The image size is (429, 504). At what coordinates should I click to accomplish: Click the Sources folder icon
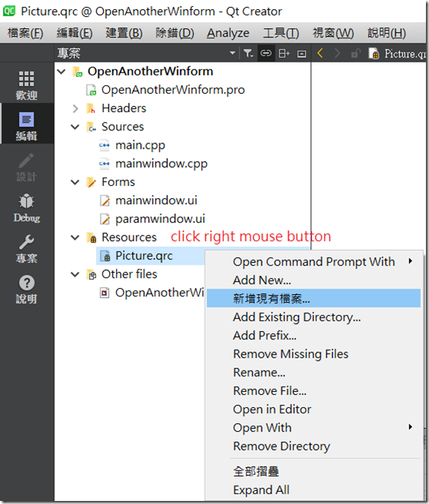(x=91, y=127)
